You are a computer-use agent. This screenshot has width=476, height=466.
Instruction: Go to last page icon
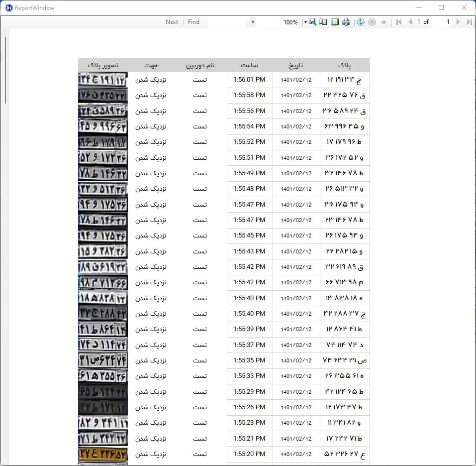coord(470,22)
